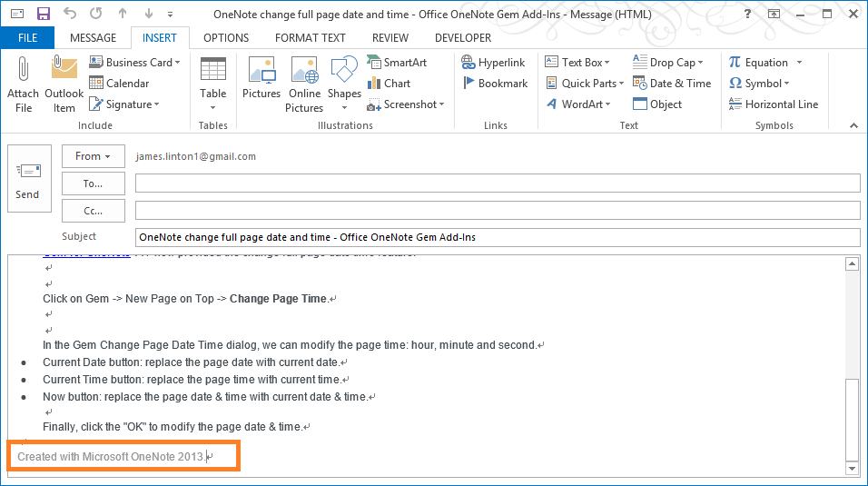The width and height of the screenshot is (868, 486).
Task: Open Help with the question mark
Action: tap(747, 14)
